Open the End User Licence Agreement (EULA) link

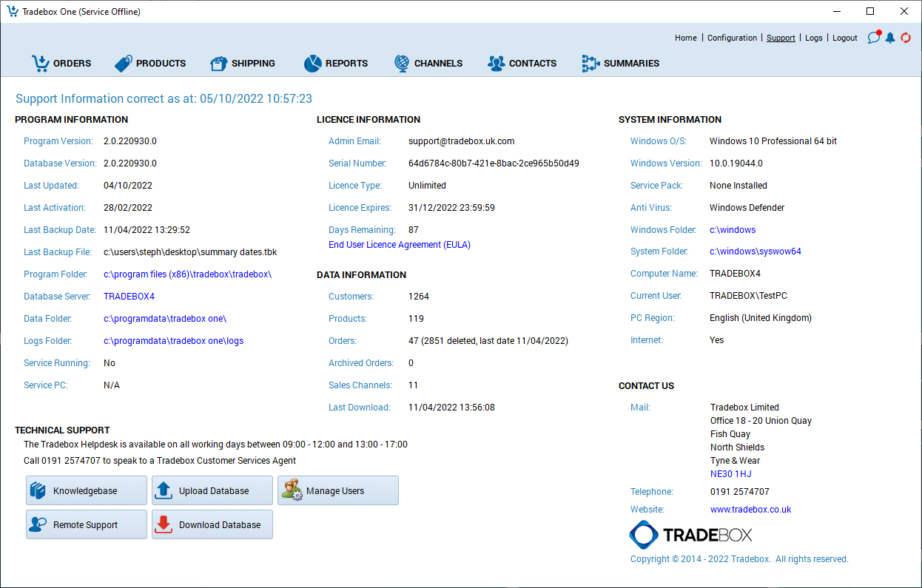click(400, 245)
